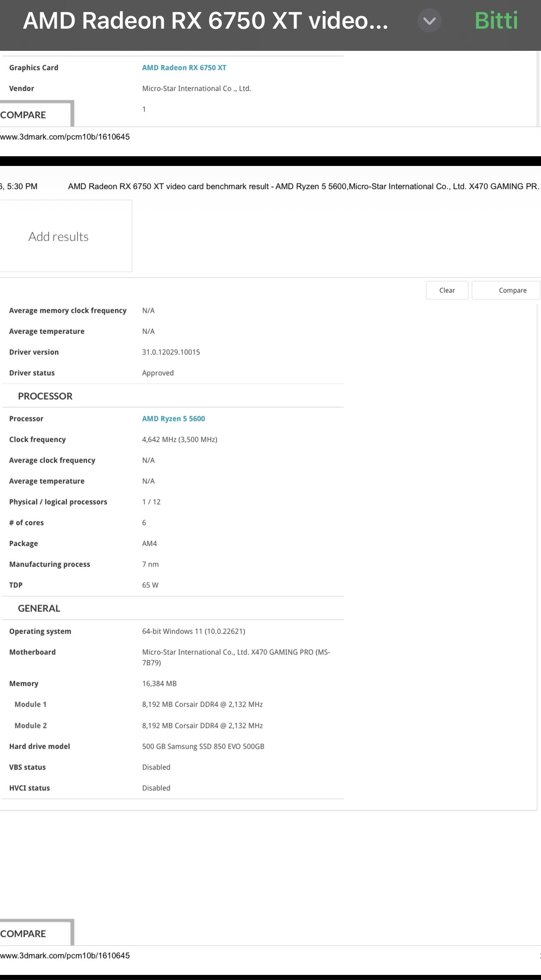Select the Vendor Micro-Star International text
541x980 pixels.
click(x=197, y=88)
